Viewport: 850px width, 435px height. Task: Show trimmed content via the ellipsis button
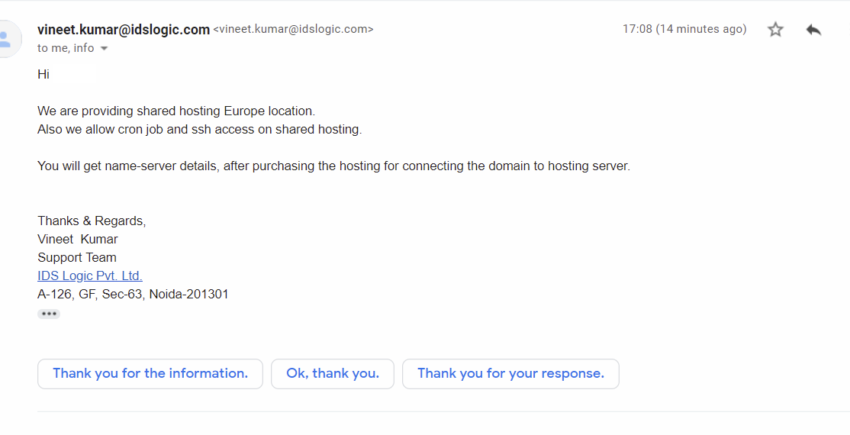49,314
